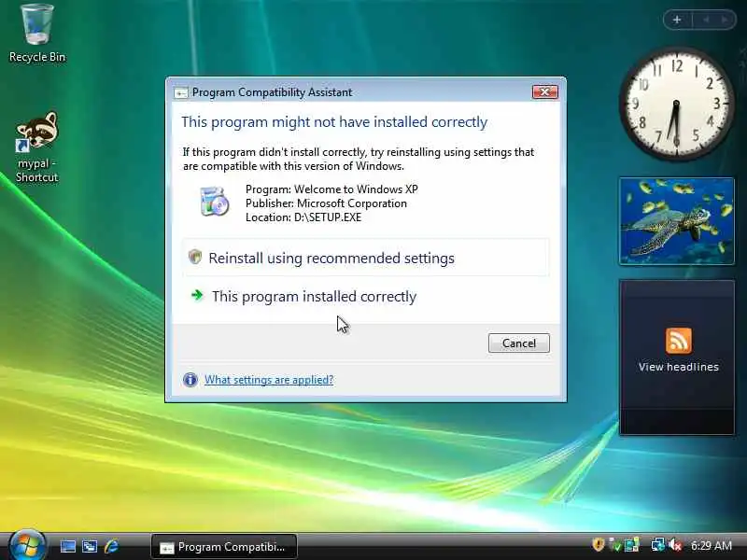
Task: Click Location: D:\SETUP.EXE text
Action: pos(303,217)
